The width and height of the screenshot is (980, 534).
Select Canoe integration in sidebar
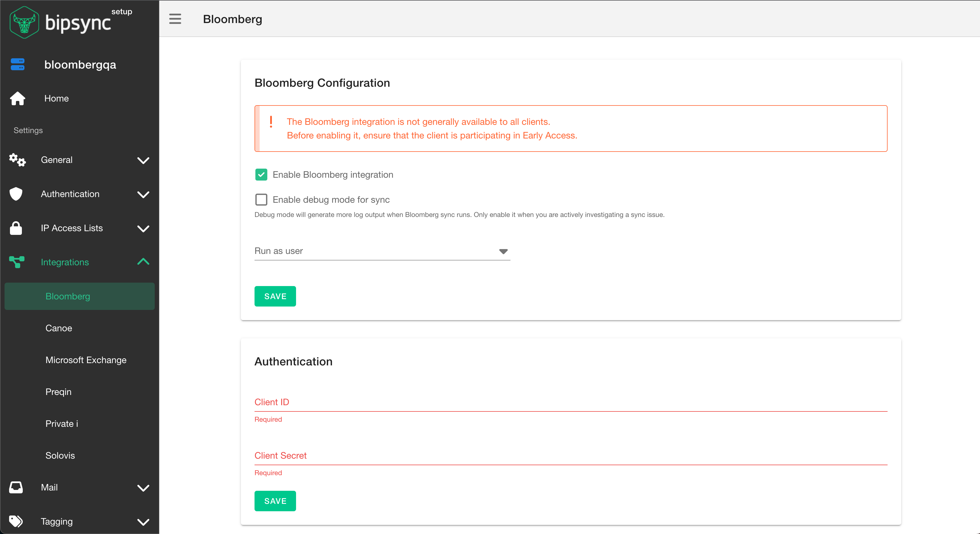[x=59, y=328]
